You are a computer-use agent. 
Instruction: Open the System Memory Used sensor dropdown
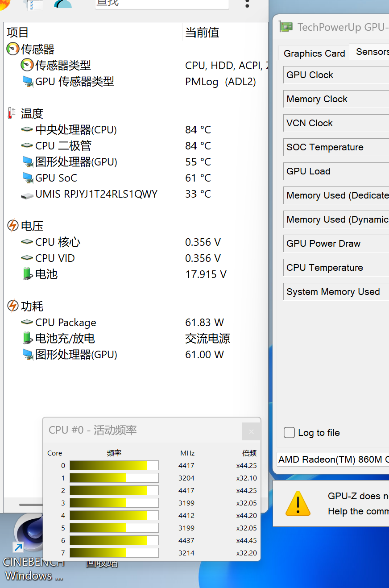(x=336, y=292)
